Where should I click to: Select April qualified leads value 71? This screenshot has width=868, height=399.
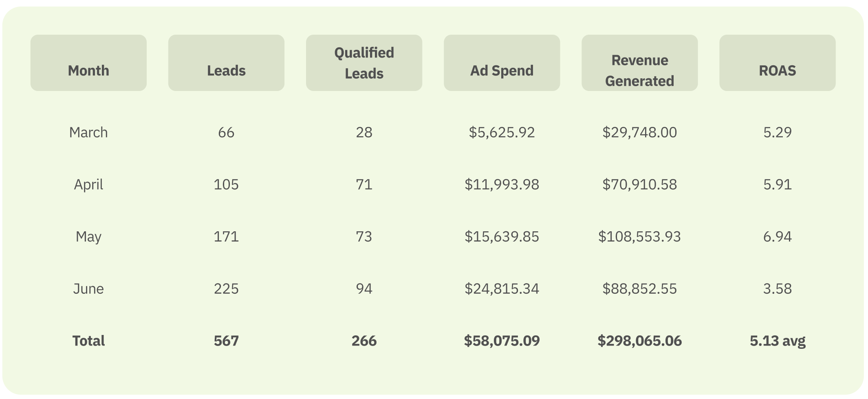364,185
